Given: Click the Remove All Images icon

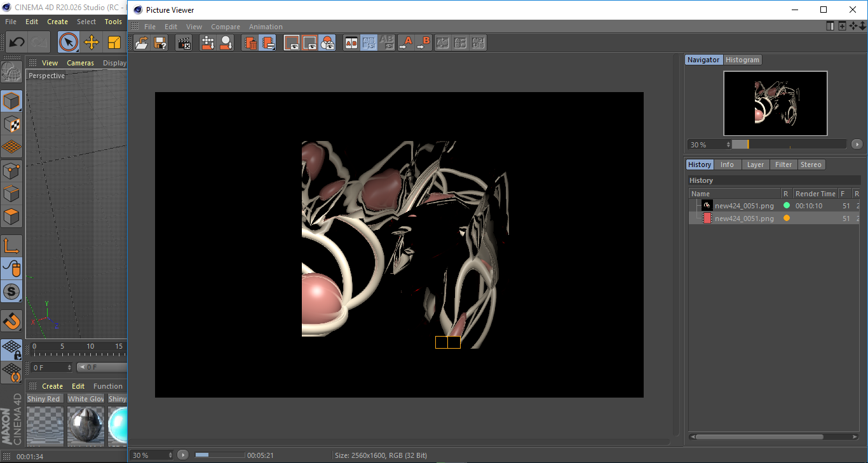Looking at the screenshot, I should (x=268, y=43).
